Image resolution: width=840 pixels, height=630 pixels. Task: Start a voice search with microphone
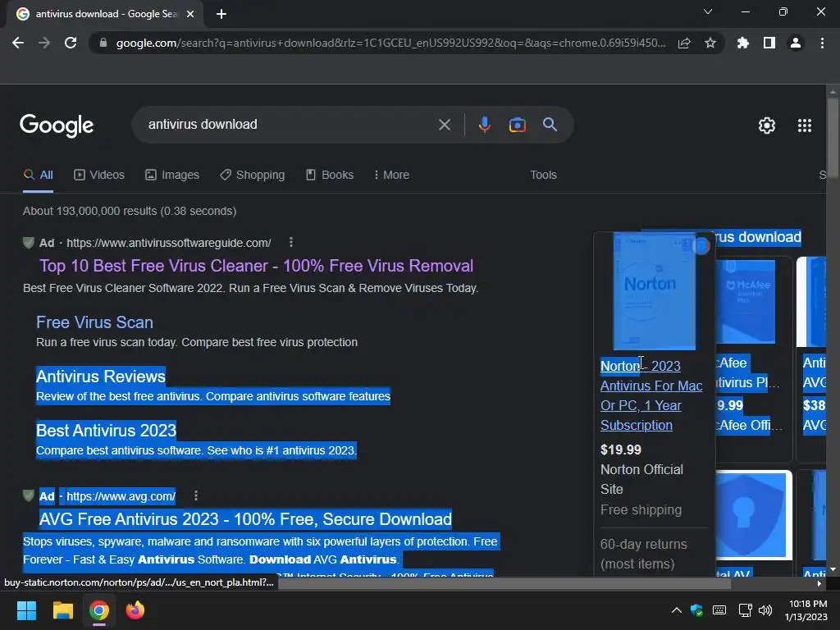[x=484, y=125]
